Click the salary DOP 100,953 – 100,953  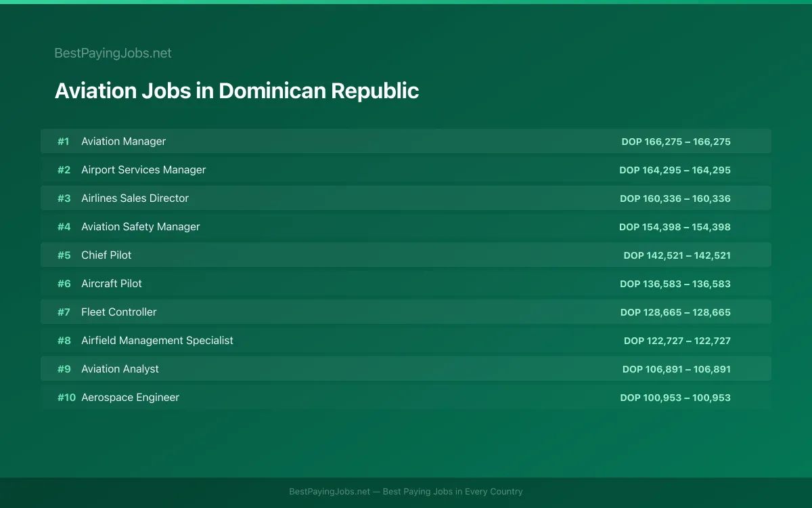click(x=675, y=398)
